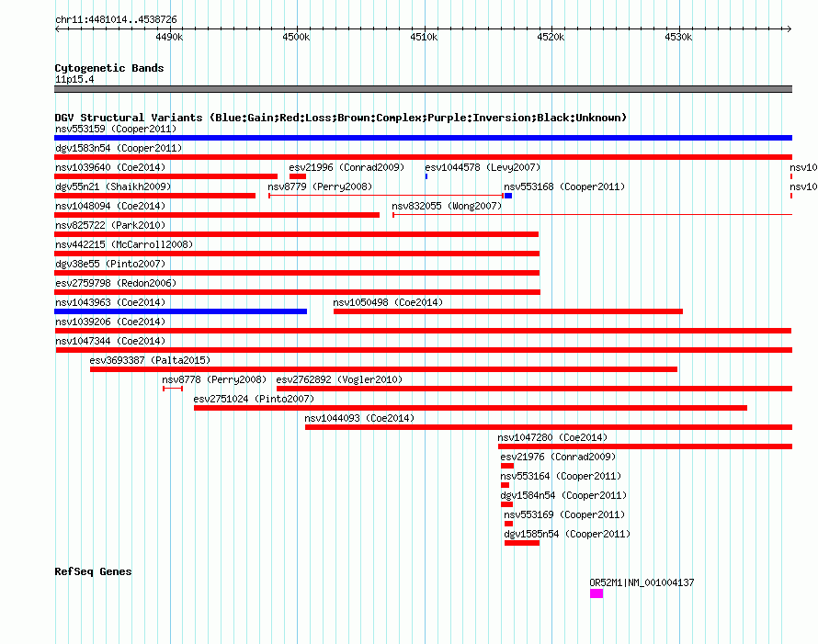Click the nsv8778 red bracket marker
This screenshot has height=644, width=818.
pyautogui.click(x=173, y=389)
